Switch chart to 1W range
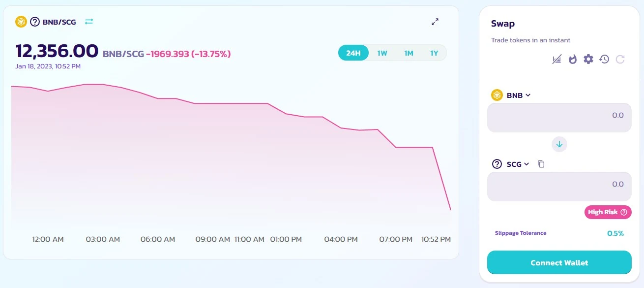Screen dimensions: 644x288 (x=382, y=53)
